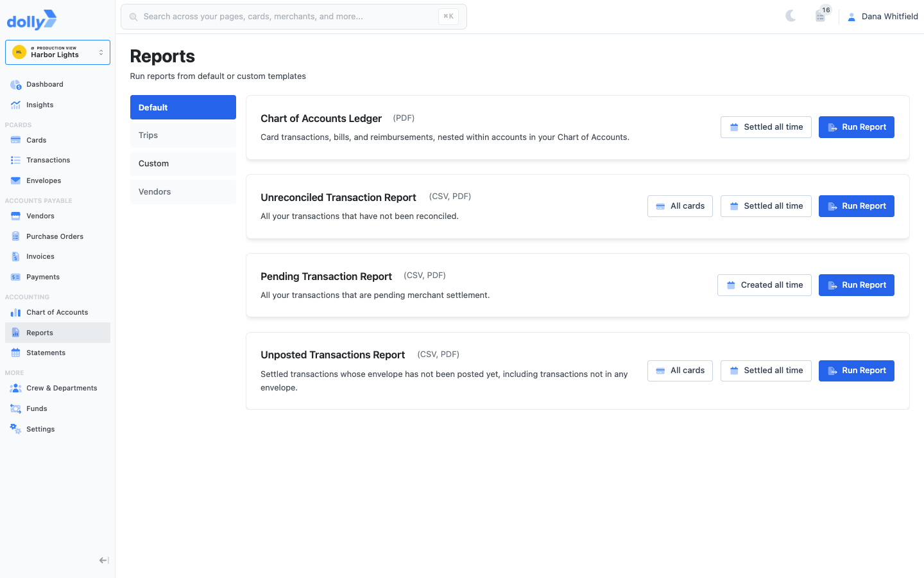Open All cards filter for Unposted Transactions Report
Screen dimensions: 924x578
680,371
